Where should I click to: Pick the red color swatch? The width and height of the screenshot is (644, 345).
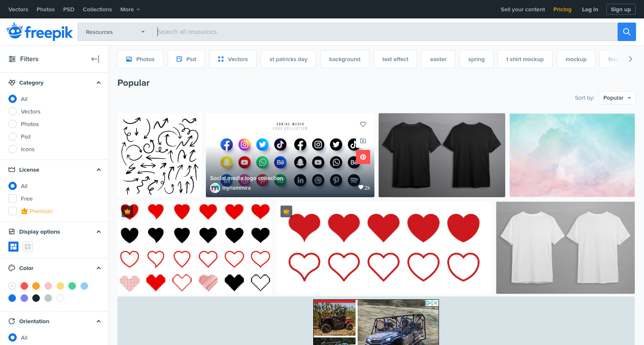24,286
